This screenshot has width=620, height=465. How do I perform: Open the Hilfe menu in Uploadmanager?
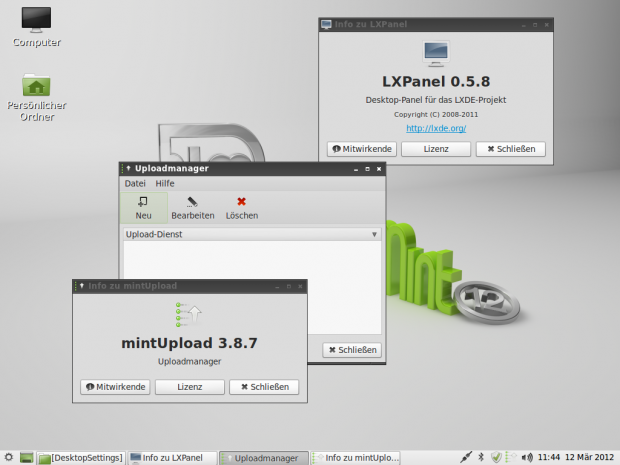point(165,183)
